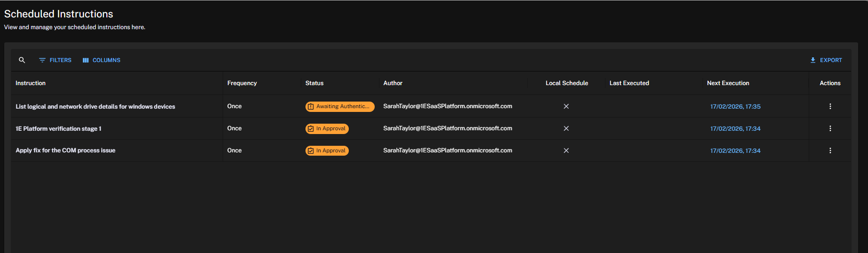
Task: Sort by the Next Execution column header
Action: (x=728, y=83)
